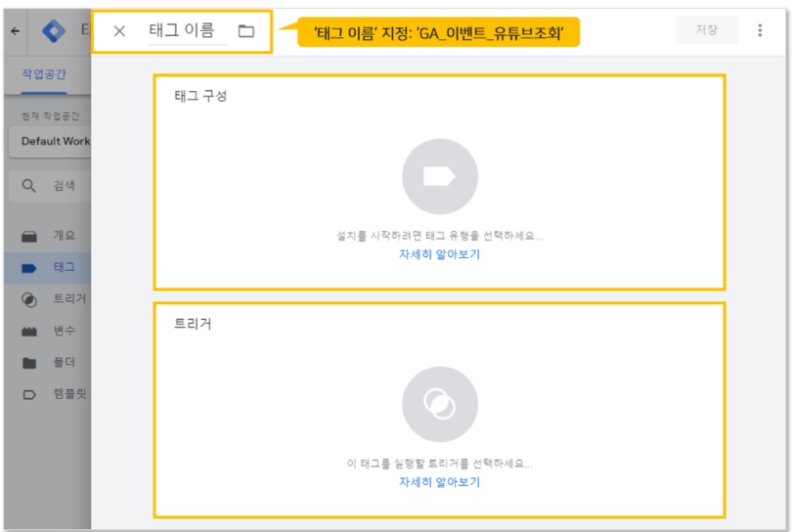Viewport: 792px width, 532px height.
Task: Click the 트리거 card heading
Action: tap(193, 324)
